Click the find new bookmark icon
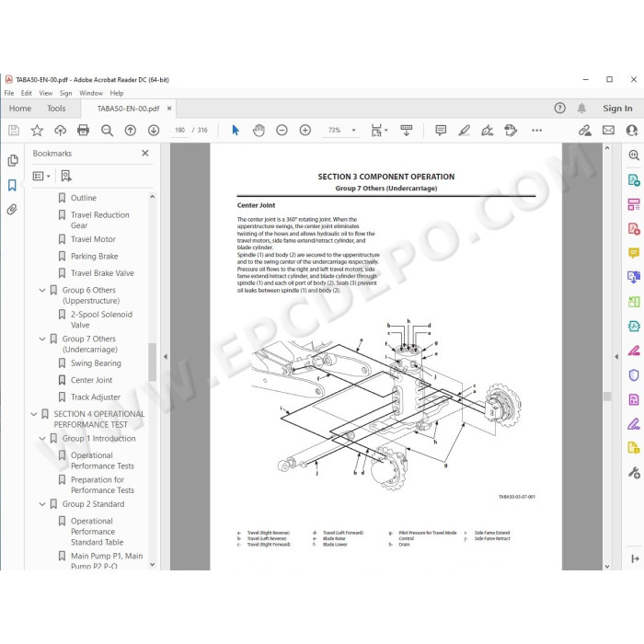Screen dimensions: 644x644 click(x=66, y=177)
